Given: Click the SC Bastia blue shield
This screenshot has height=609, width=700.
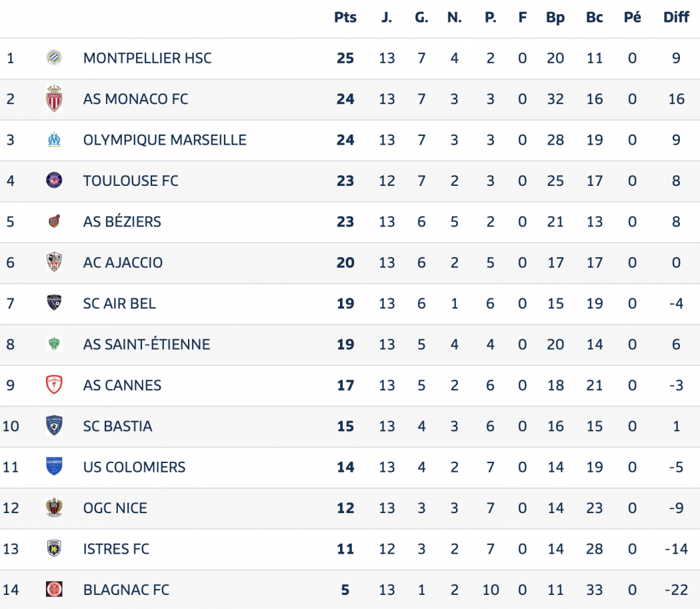Looking at the screenshot, I should coord(54,426).
